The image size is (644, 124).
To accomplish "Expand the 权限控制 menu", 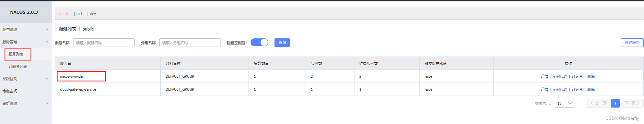I will tap(26, 79).
